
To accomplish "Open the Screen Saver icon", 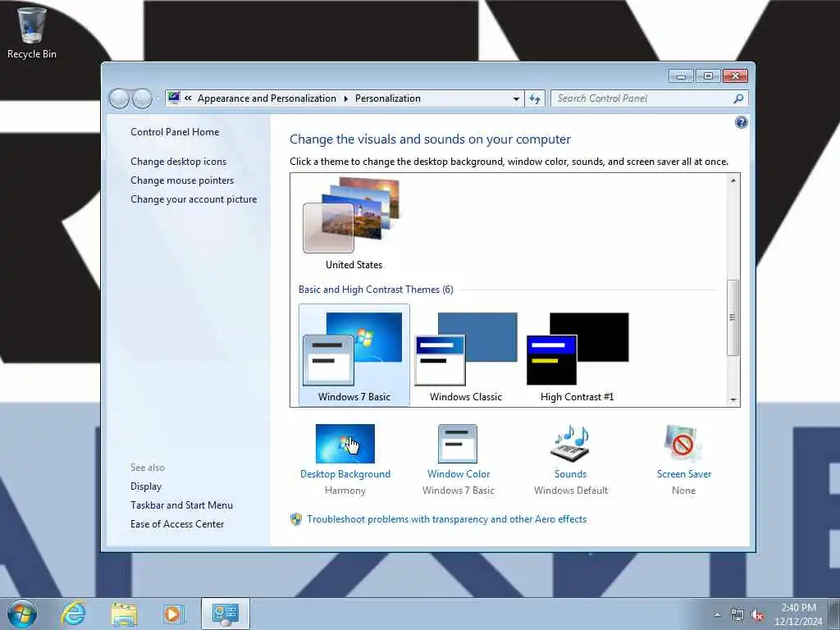I will (x=682, y=444).
